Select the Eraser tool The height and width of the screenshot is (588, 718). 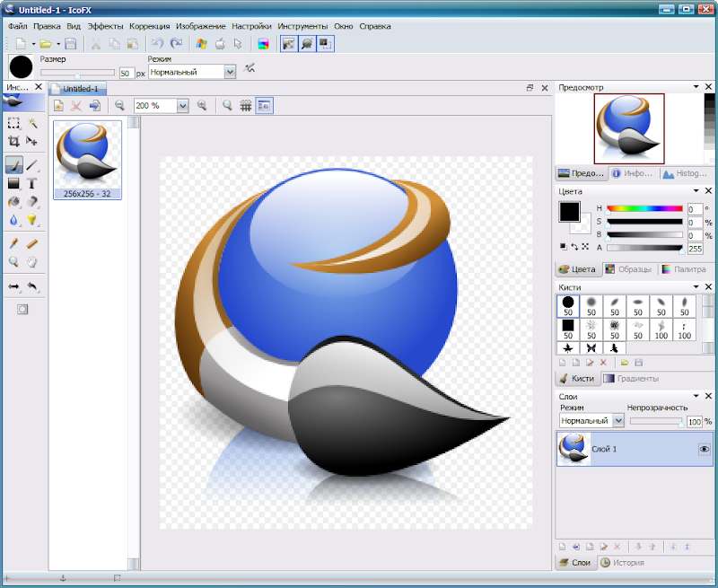coord(32,201)
